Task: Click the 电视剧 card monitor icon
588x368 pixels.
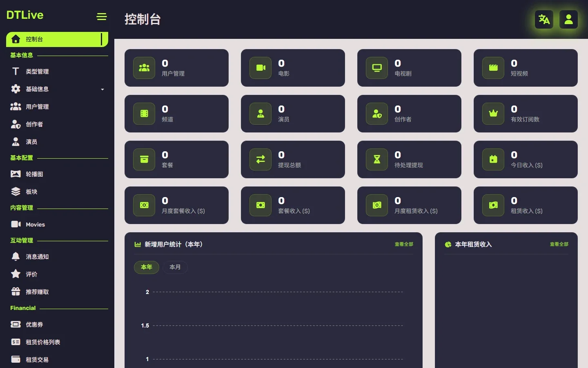Action: [x=377, y=68]
